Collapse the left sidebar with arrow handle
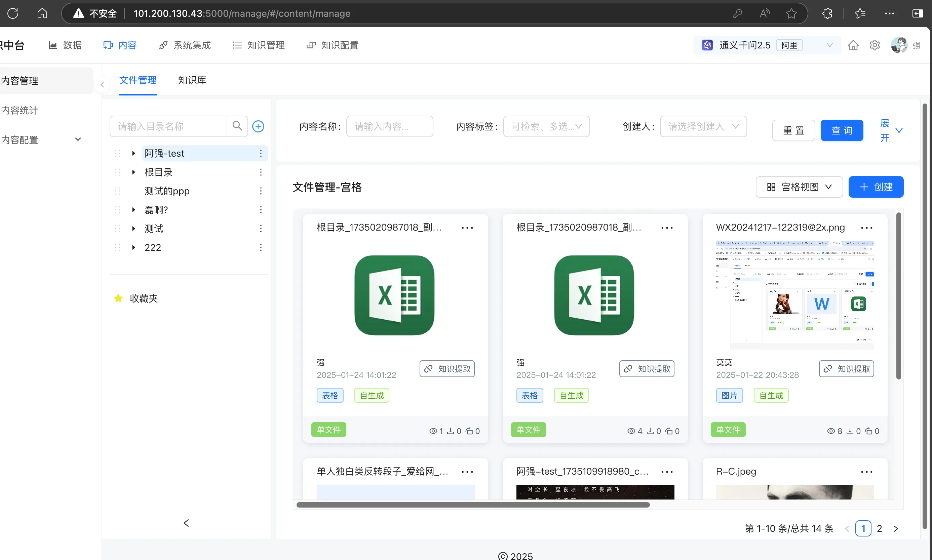The image size is (932, 560). 102,84
